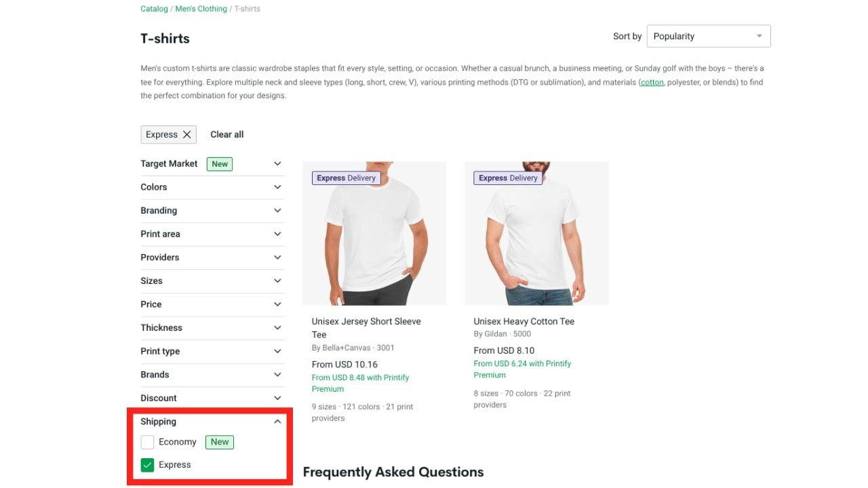
Task: Uncheck the Express shipping checkbox
Action: click(147, 465)
